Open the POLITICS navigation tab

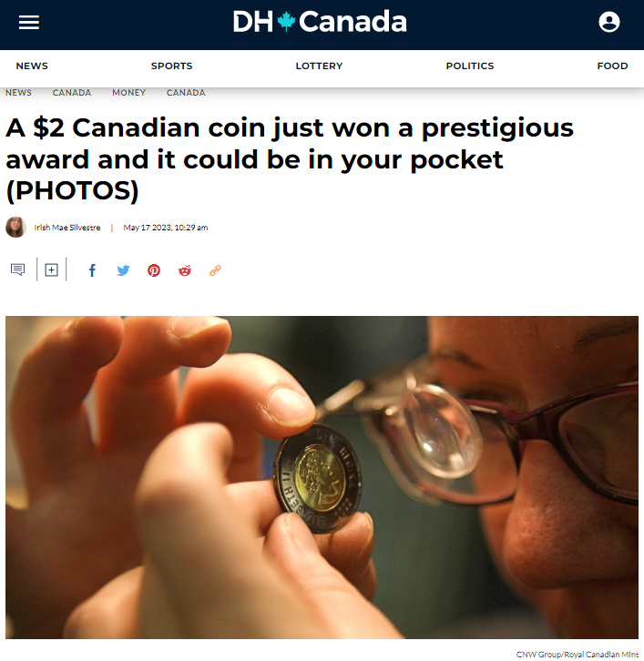(x=470, y=66)
